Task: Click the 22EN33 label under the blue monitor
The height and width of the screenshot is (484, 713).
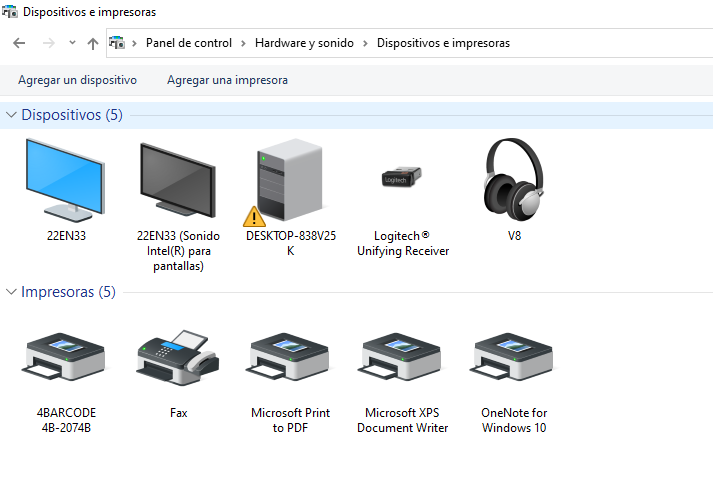Action: point(66,236)
